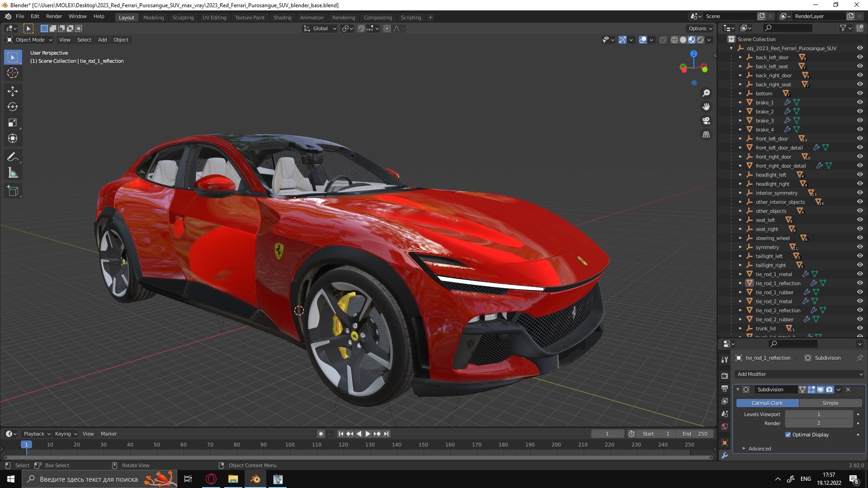The height and width of the screenshot is (488, 868).
Task: Hide steering_wheel in viewport
Action: point(860,238)
